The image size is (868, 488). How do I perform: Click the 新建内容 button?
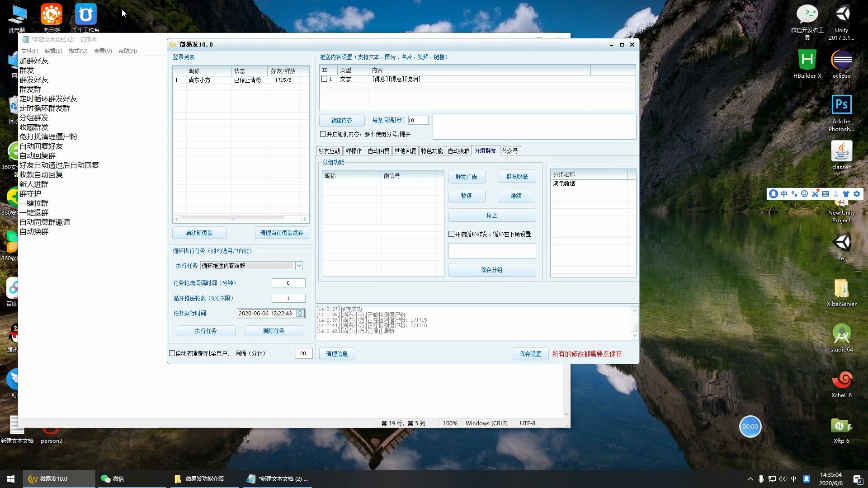[x=341, y=120]
